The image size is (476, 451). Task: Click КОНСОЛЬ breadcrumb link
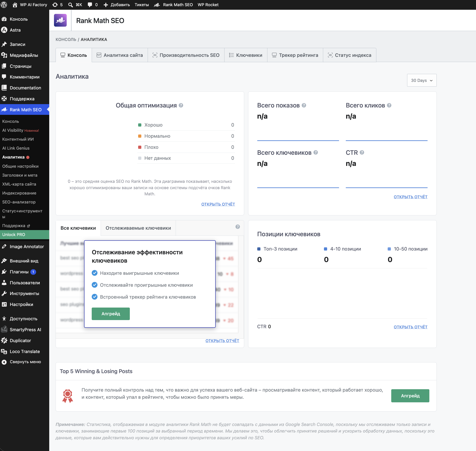(66, 39)
